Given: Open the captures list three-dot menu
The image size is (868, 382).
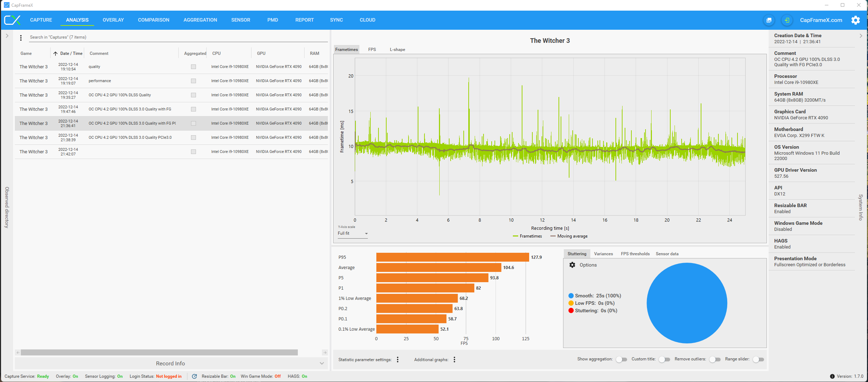Looking at the screenshot, I should 21,38.
